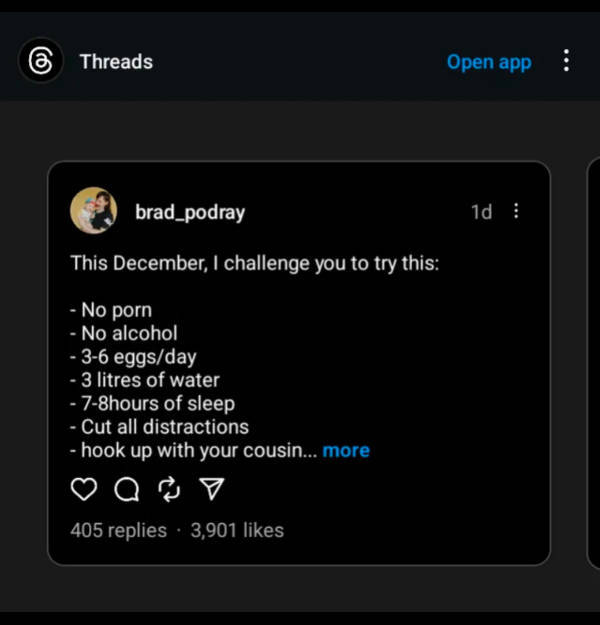Show the 3,901 likes list
The width and height of the screenshot is (600, 625).
point(237,530)
